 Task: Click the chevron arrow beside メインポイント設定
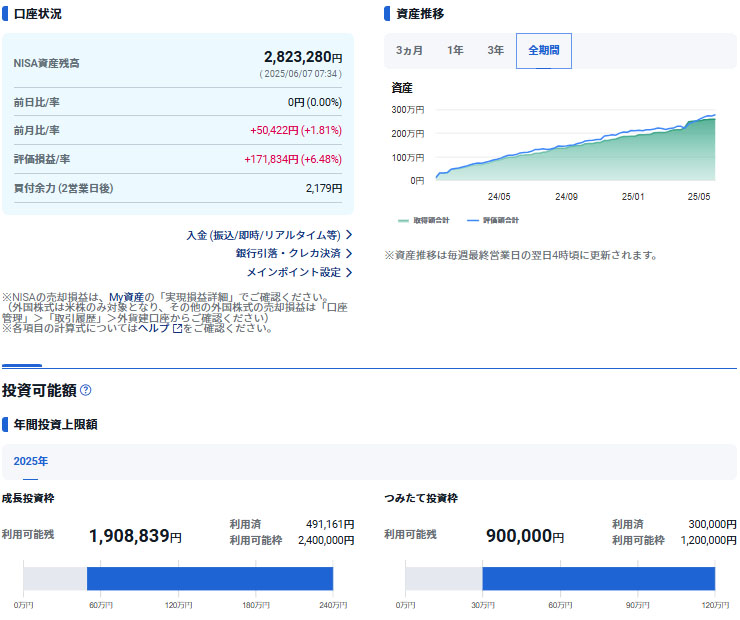point(349,272)
